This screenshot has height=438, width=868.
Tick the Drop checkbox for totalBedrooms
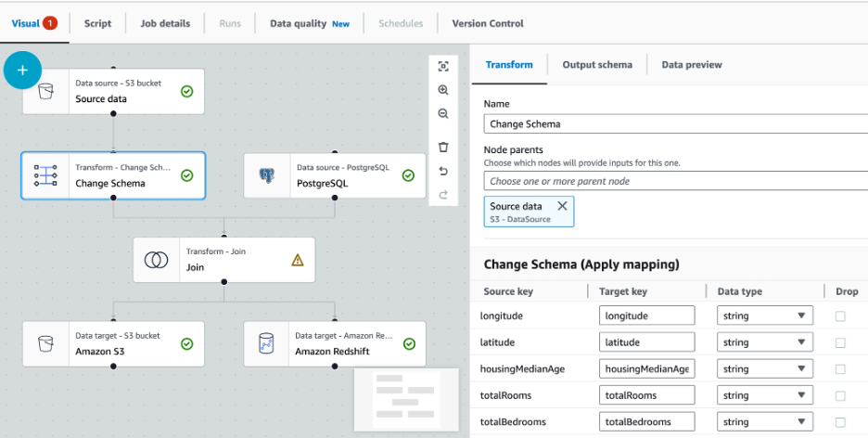[x=840, y=422]
